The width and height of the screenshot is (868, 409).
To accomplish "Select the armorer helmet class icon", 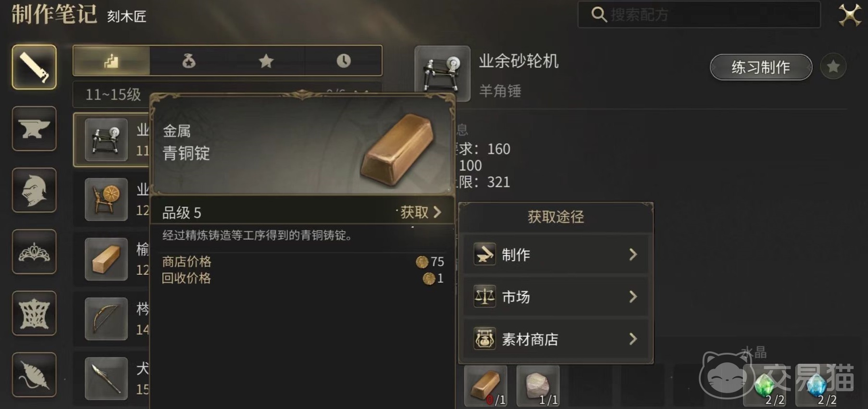I will pyautogui.click(x=34, y=190).
